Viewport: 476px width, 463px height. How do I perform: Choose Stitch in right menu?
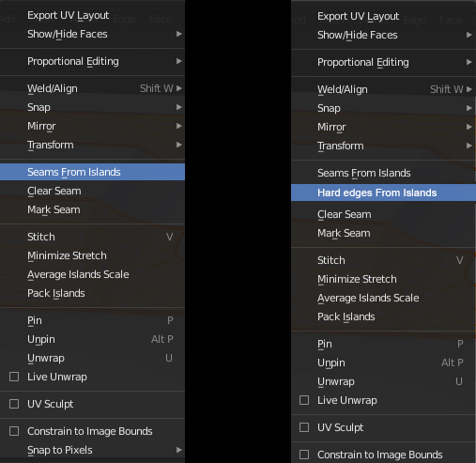[383, 260]
